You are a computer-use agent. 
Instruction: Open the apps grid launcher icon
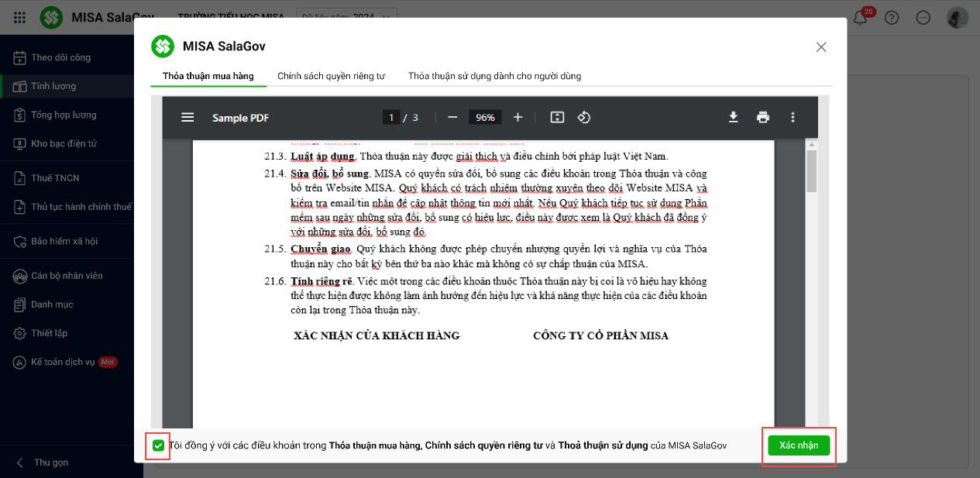coord(20,17)
